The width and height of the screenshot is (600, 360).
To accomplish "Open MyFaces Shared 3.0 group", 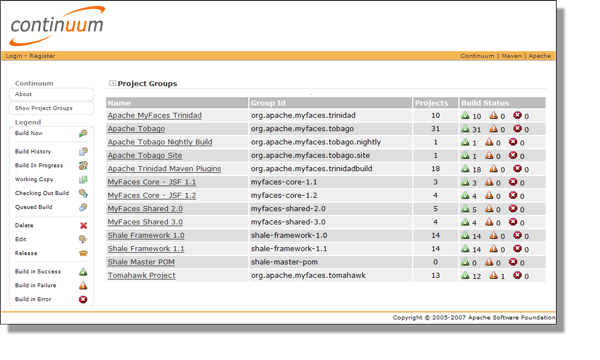I will coord(145,222).
